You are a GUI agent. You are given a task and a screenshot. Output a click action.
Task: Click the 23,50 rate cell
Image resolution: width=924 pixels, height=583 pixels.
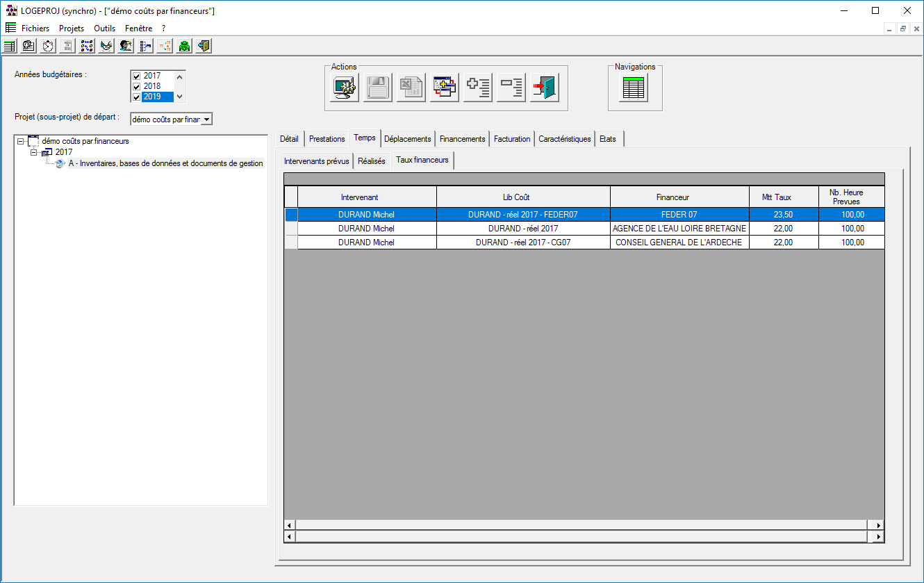(x=784, y=215)
